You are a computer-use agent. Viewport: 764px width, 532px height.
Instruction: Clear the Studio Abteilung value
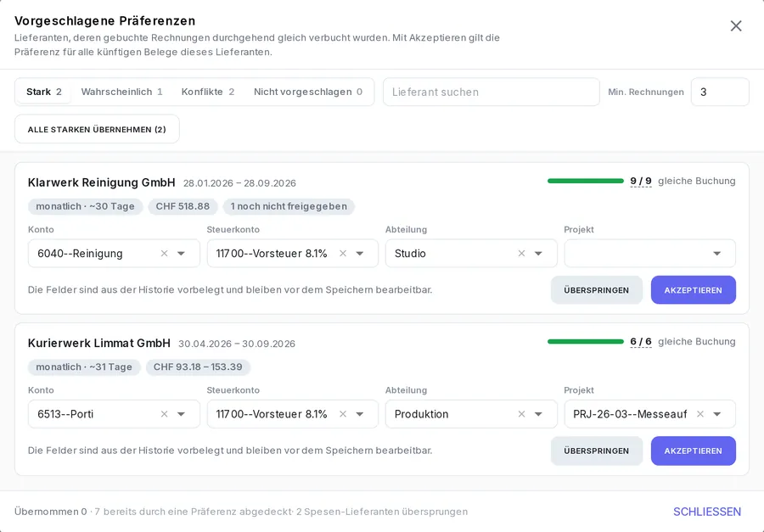[521, 254]
